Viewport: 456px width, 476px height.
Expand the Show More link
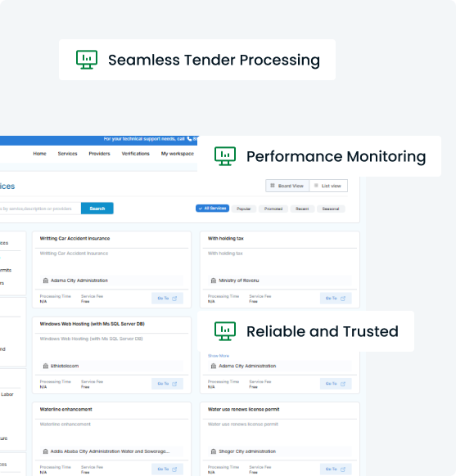(219, 356)
